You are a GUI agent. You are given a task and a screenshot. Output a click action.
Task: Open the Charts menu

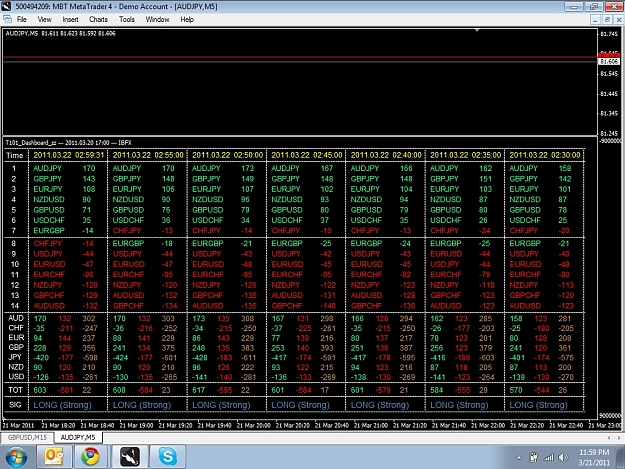(98, 20)
